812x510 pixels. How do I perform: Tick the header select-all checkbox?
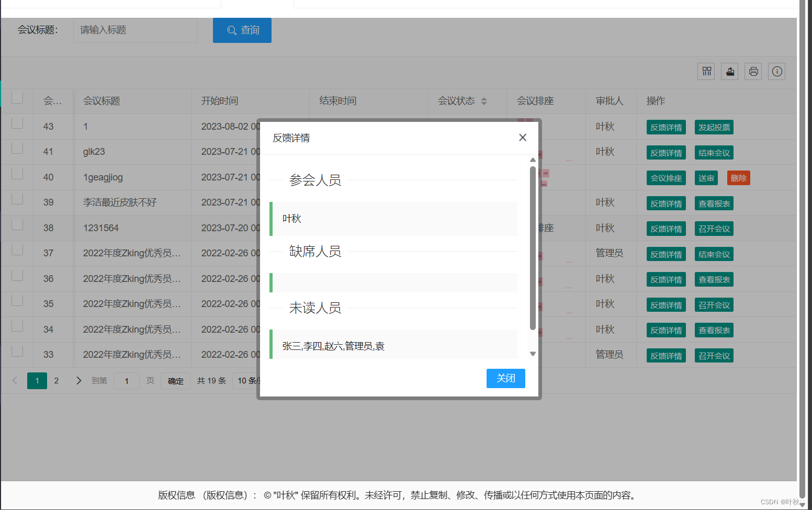click(x=17, y=98)
